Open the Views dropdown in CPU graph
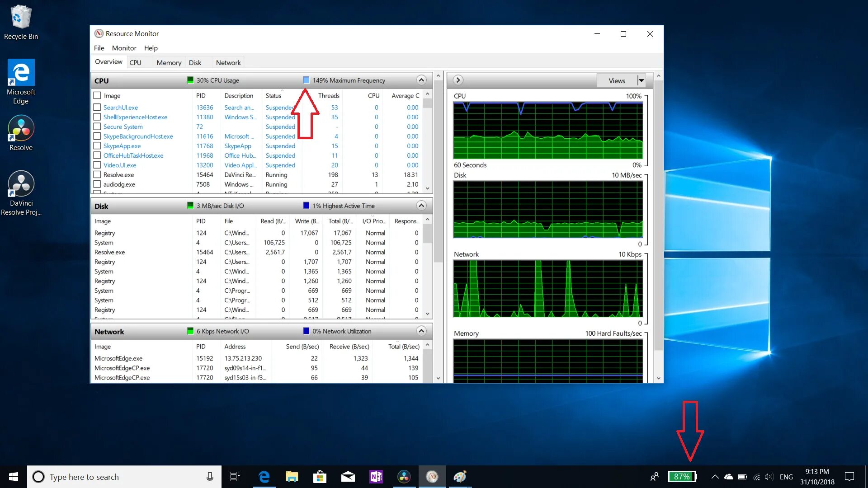The image size is (868, 488). click(641, 80)
